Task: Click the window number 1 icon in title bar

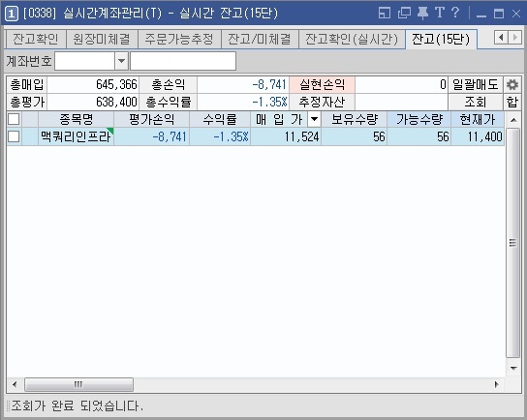Action: [x=12, y=14]
